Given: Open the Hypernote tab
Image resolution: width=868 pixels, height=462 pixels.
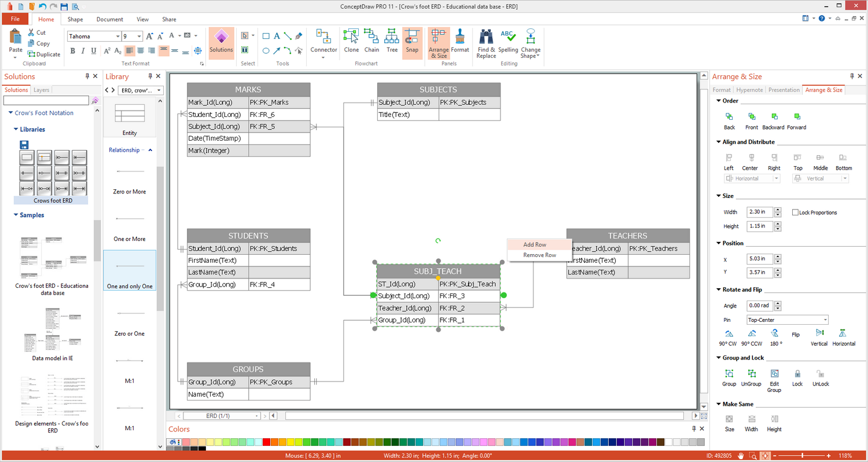Looking at the screenshot, I should [x=749, y=90].
